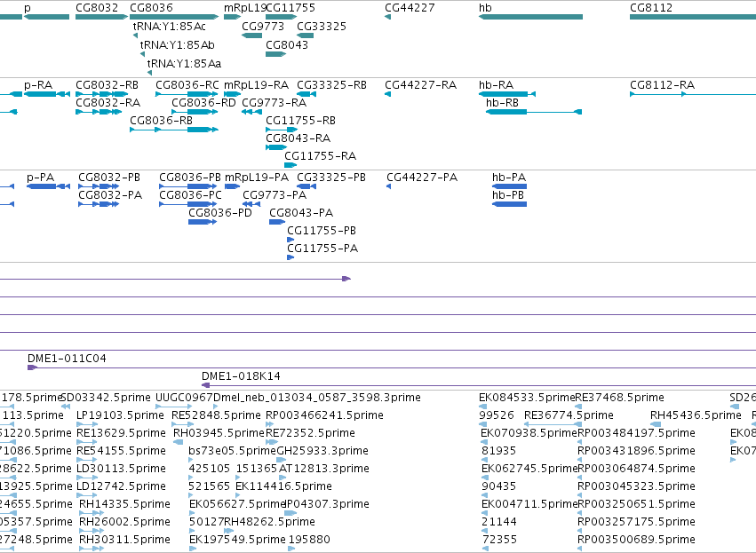
Task: Click the CG44227-RA transcript label
Action: (420, 85)
